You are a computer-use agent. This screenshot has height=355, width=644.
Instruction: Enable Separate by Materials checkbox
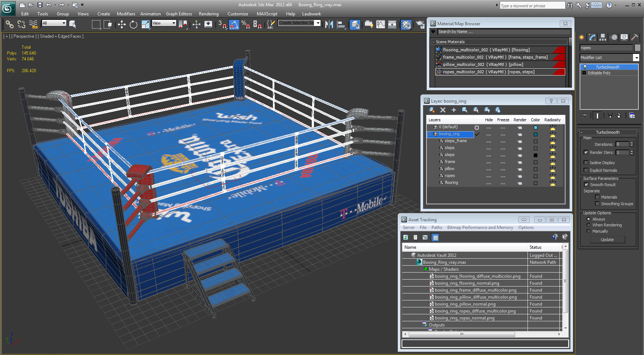(x=597, y=197)
